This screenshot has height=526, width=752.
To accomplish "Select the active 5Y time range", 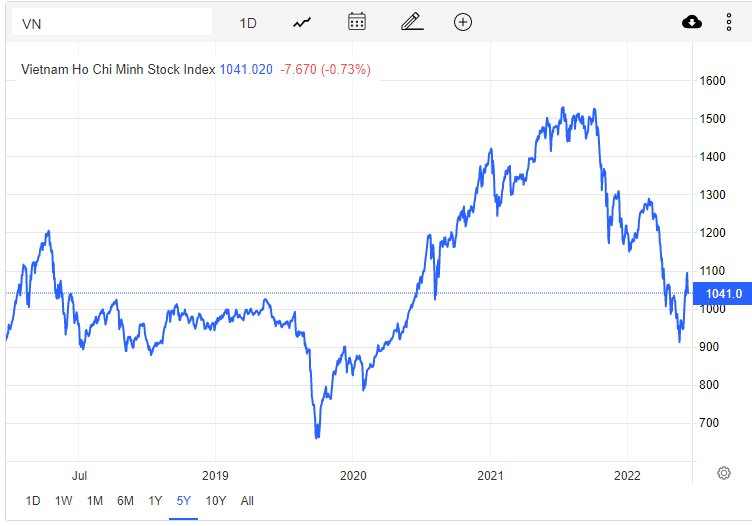I will pos(184,501).
